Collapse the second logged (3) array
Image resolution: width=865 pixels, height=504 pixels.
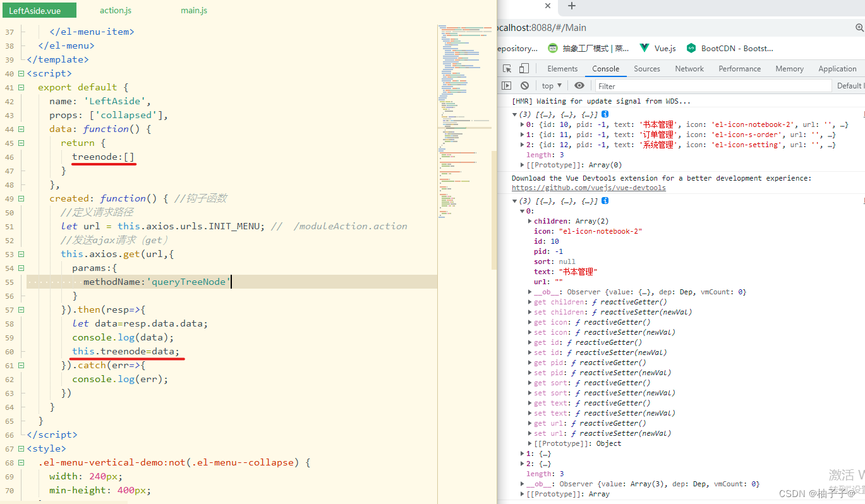(x=514, y=201)
